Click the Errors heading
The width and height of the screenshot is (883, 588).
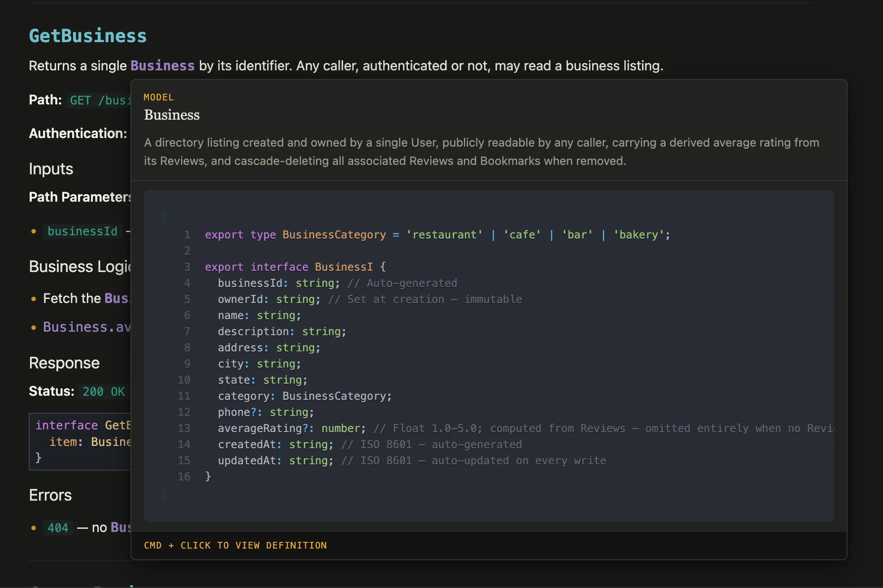point(50,495)
